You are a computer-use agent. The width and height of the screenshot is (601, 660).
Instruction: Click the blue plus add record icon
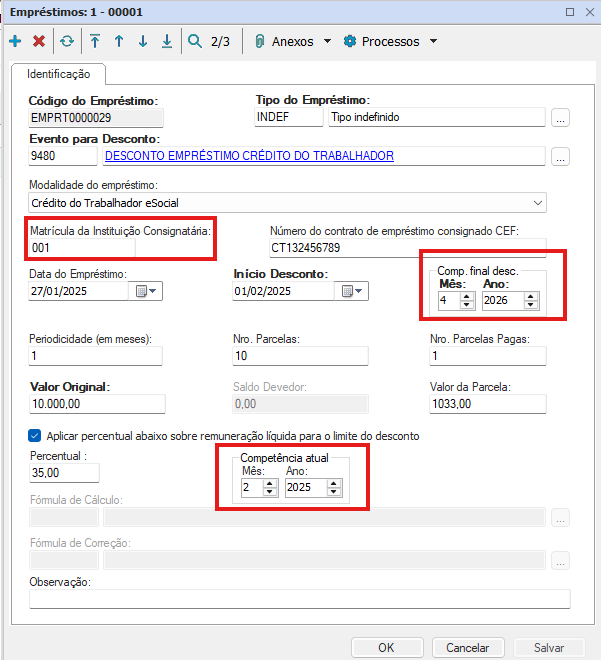point(15,42)
